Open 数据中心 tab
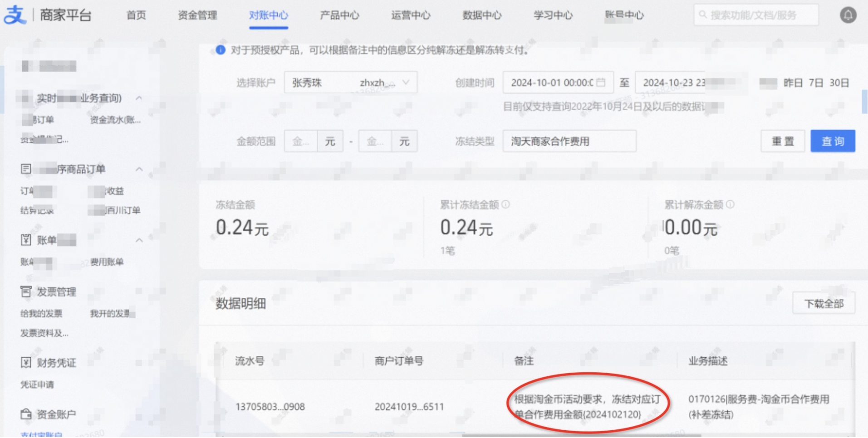Image resolution: width=868 pixels, height=438 pixels. pyautogui.click(x=482, y=15)
